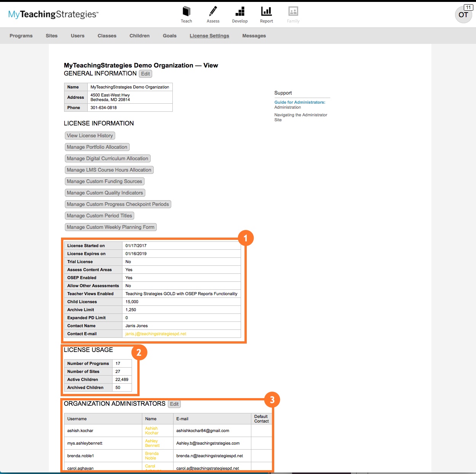The width and height of the screenshot is (476, 474).
Task: Select the License Settings tab
Action: [209, 36]
